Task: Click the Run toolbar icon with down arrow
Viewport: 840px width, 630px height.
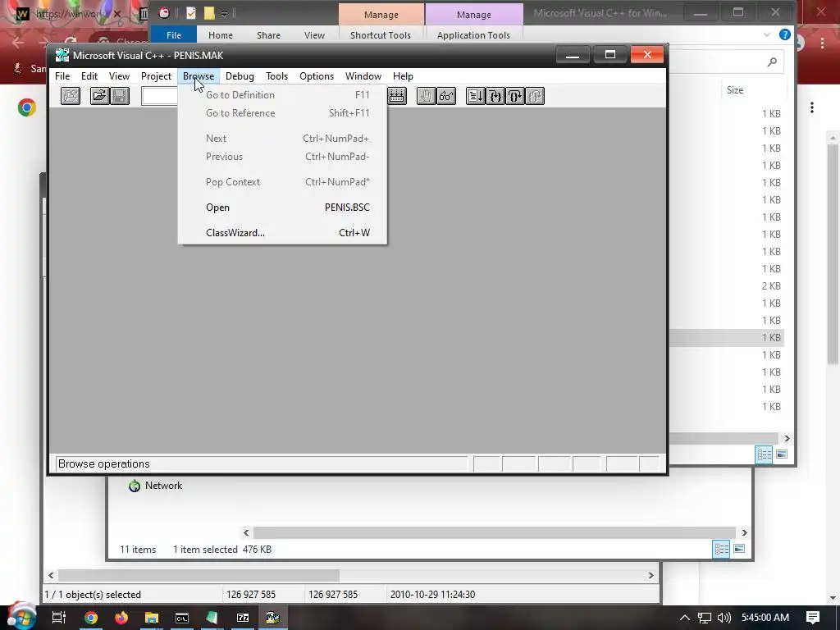Action: 475,96
